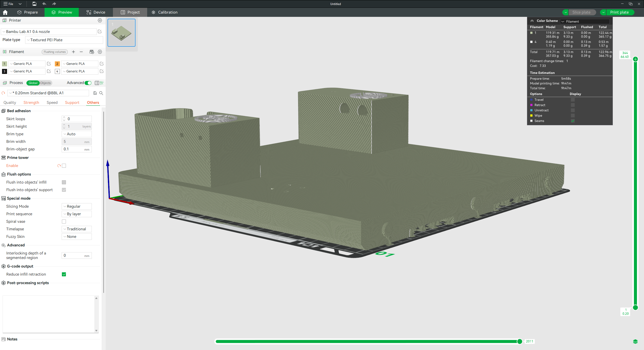The image size is (644, 350).
Task: Click the Flushing volumes button
Action: point(55,52)
